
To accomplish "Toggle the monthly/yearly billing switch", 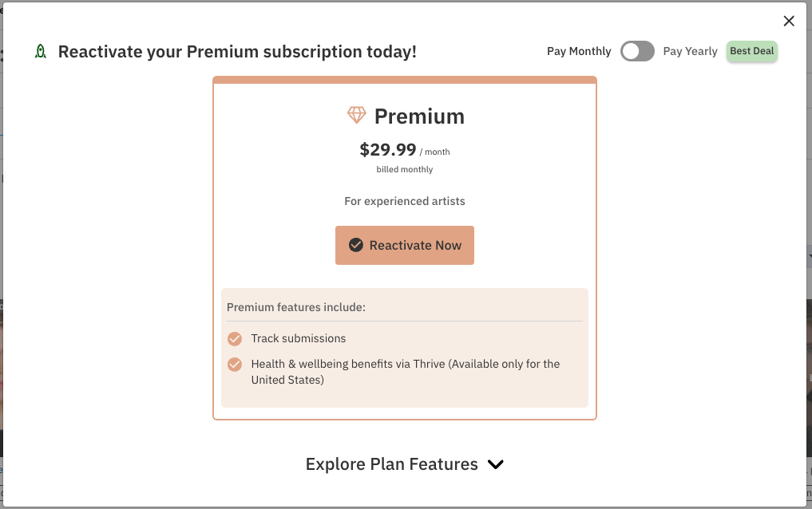I will [637, 51].
